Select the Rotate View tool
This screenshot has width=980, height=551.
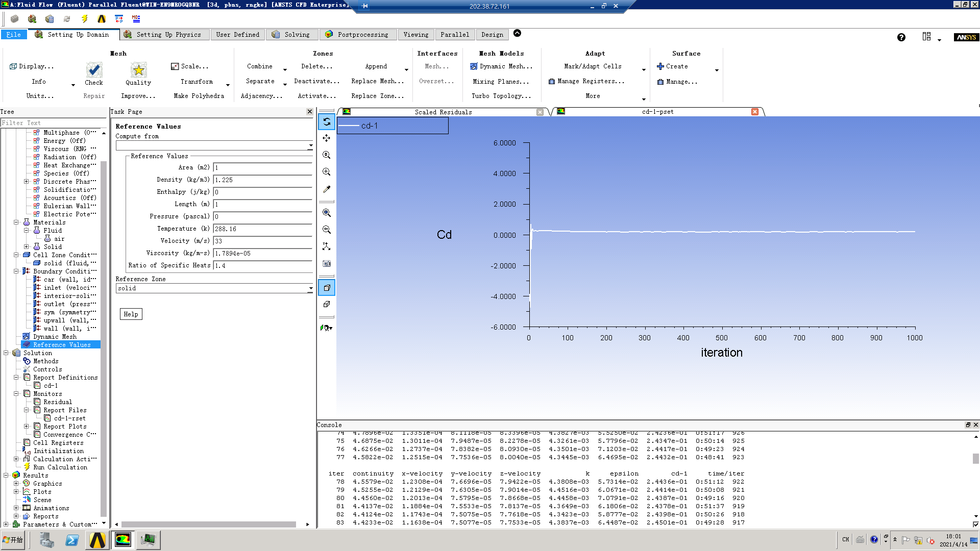pyautogui.click(x=327, y=121)
